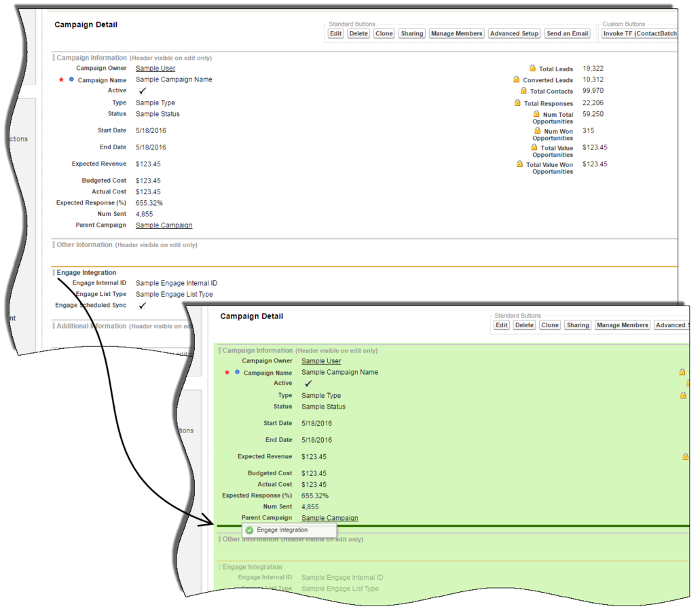Click the lock icon next to Converted Leads

pos(516,79)
